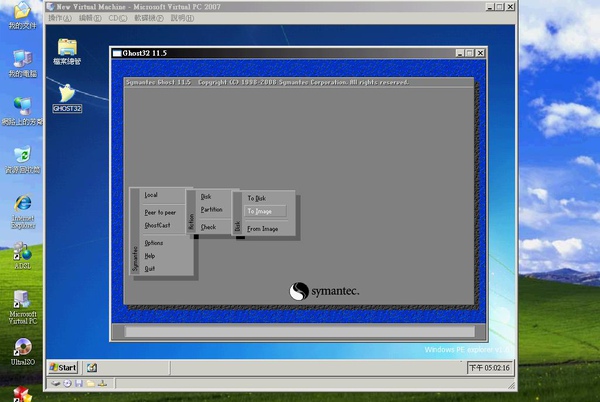This screenshot has height=402, width=600.
Task: Open Microsoft Virtual PC desktop shortcut
Action: (23, 307)
